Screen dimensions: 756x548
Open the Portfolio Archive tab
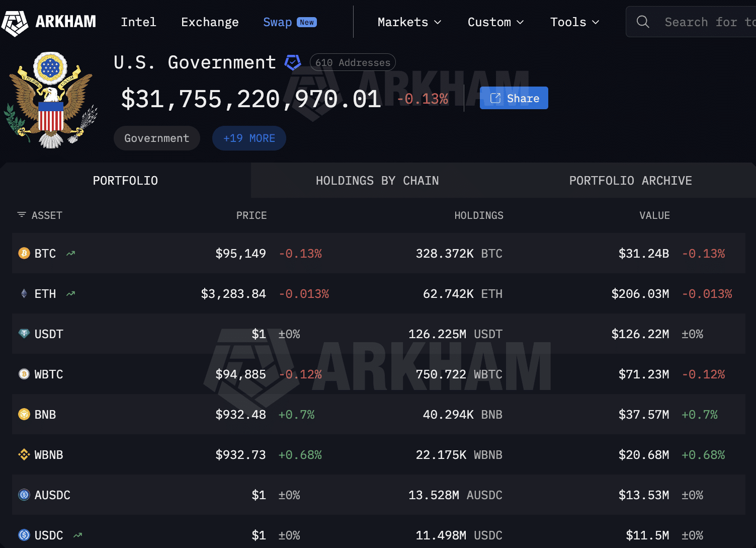click(630, 181)
